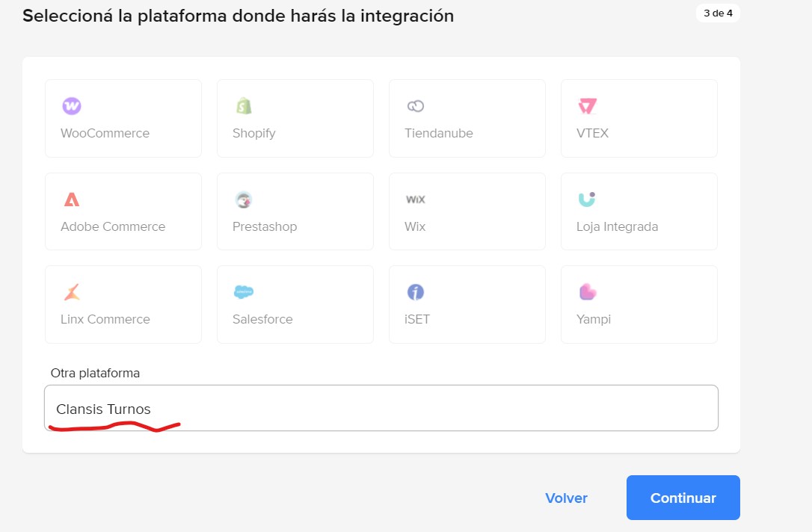Click the Tiendanube cloud icon
This screenshot has height=532, width=812.
(x=416, y=106)
